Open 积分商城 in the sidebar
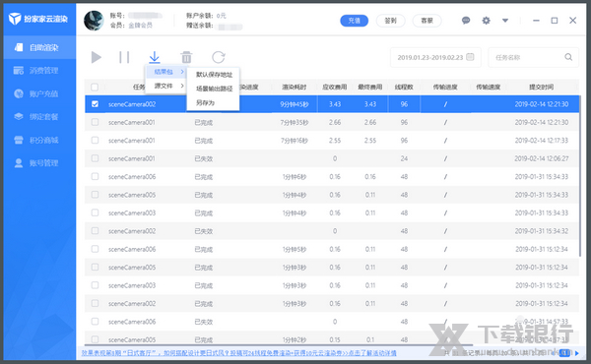591x364 pixels. tap(39, 140)
